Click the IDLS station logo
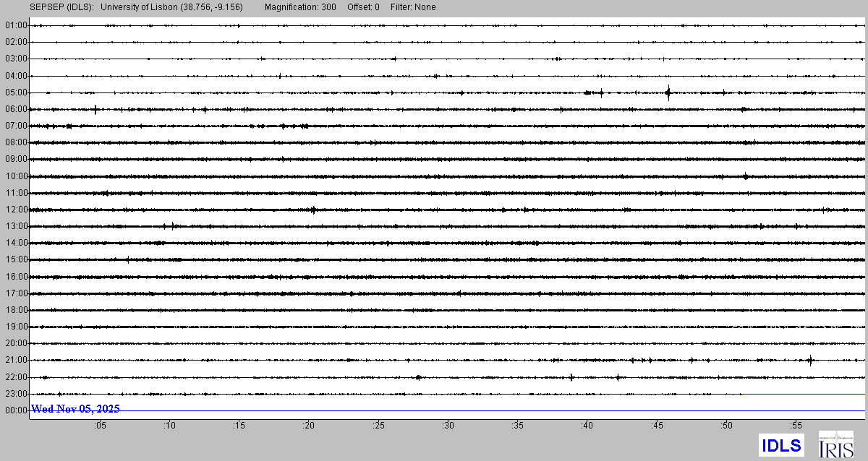 tap(781, 444)
